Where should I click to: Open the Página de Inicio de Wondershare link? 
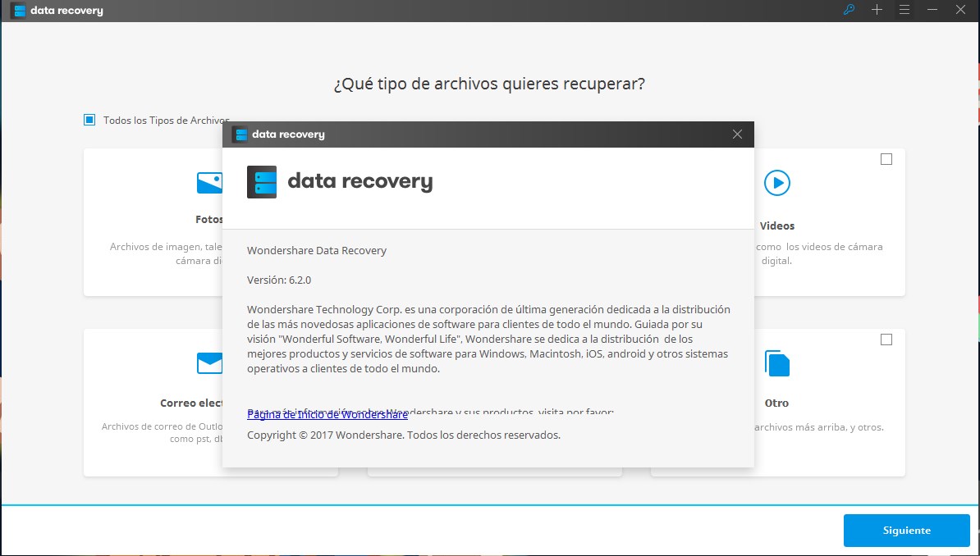point(327,414)
